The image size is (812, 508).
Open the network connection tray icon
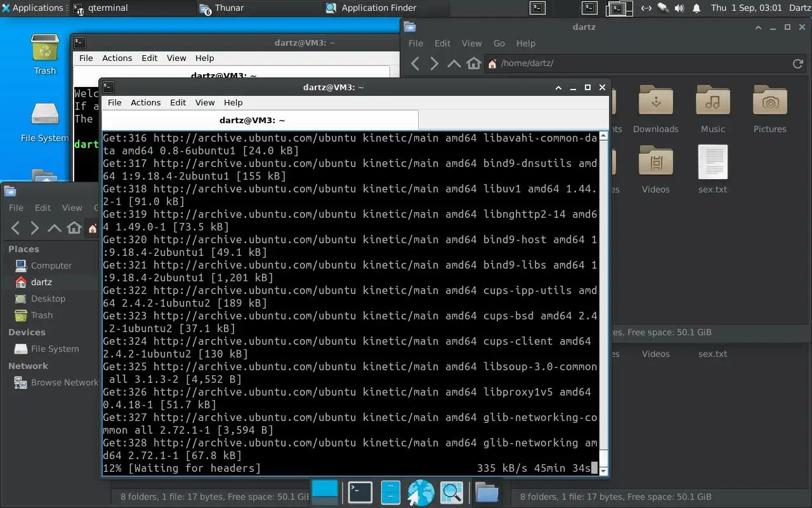646,8
